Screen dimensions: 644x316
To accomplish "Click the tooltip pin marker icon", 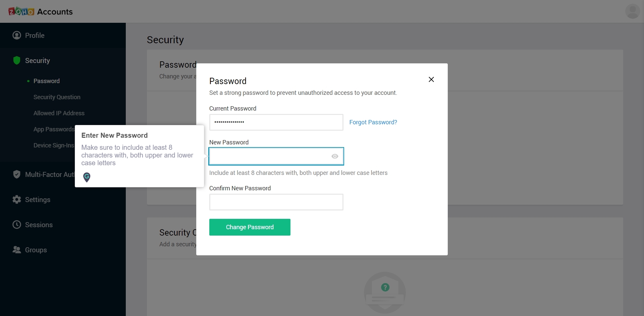I will pos(87,177).
